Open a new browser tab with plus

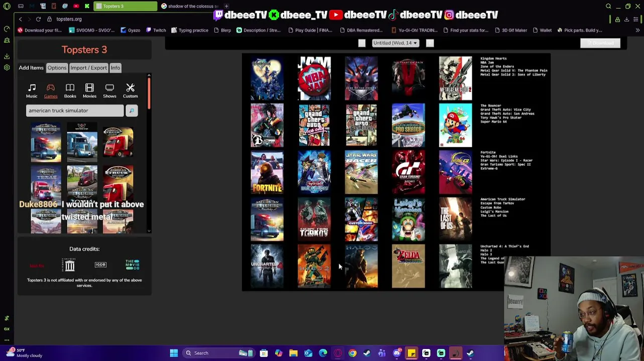(x=226, y=6)
